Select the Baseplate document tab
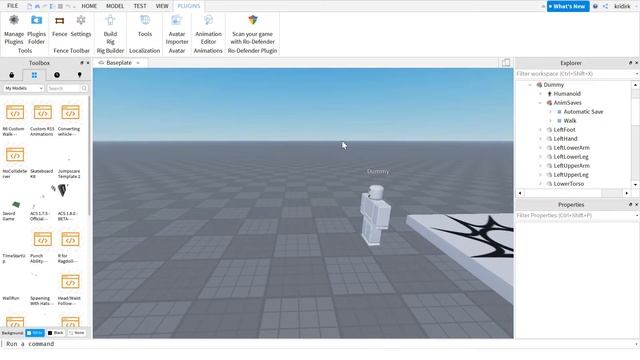640x360 pixels. (x=119, y=62)
